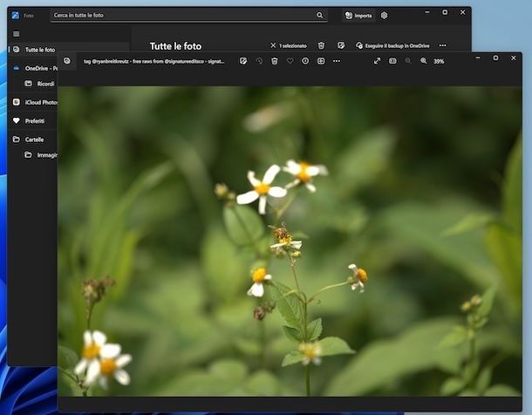The width and height of the screenshot is (532, 415).
Task: Open viewer's three-dot more options menu
Action: pyautogui.click(x=337, y=61)
